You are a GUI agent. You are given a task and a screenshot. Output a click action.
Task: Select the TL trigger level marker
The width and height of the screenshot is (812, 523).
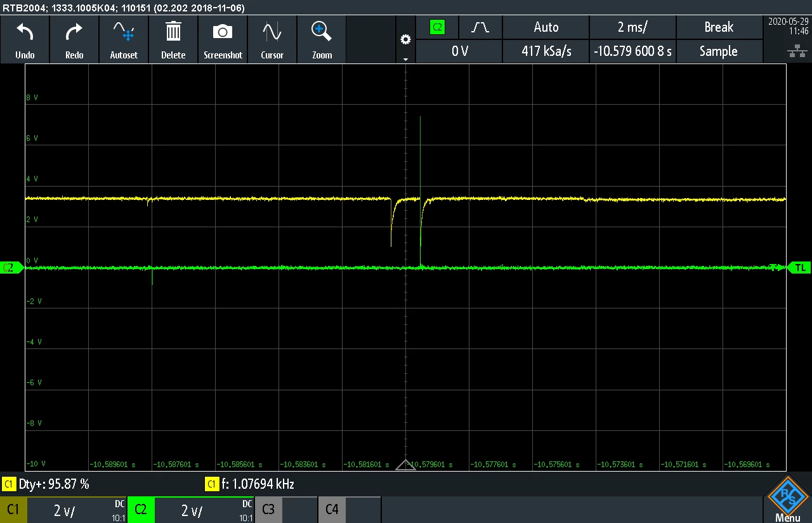click(799, 268)
